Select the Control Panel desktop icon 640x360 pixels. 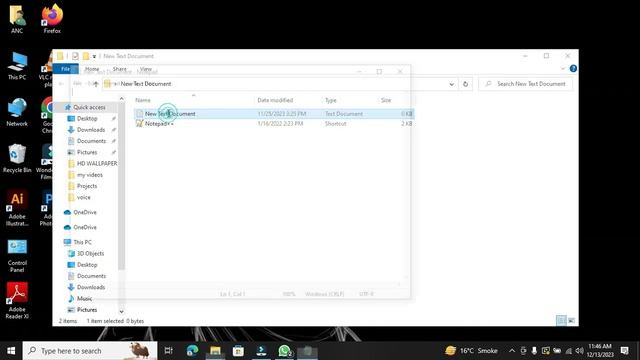(x=17, y=256)
